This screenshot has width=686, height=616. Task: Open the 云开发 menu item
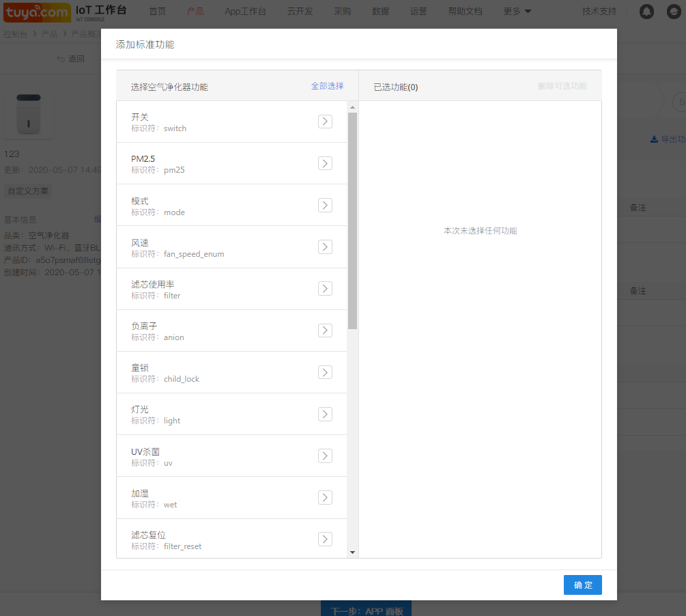pos(300,12)
